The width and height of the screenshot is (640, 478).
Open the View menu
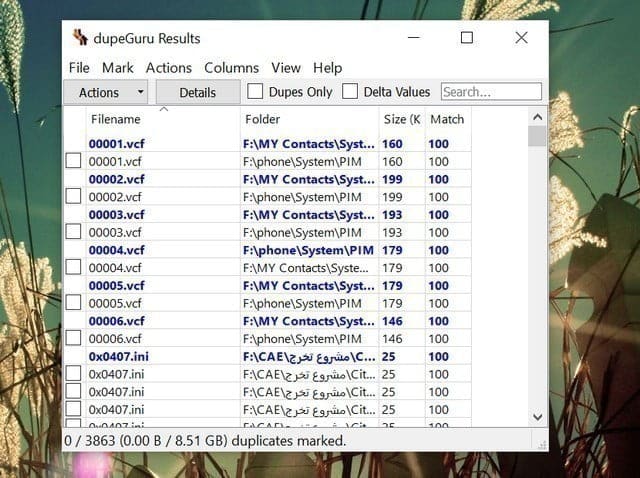coord(285,68)
